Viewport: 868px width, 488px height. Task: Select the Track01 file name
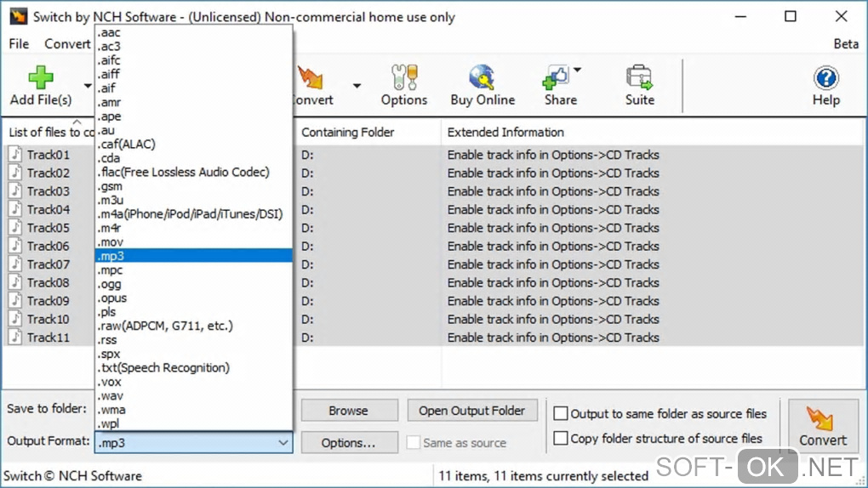[49, 155]
